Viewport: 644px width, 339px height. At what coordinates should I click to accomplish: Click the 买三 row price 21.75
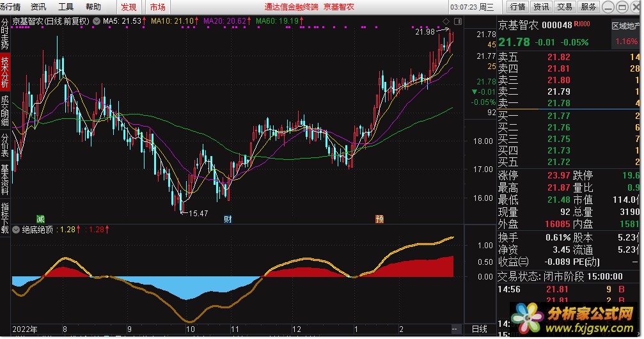558,139
